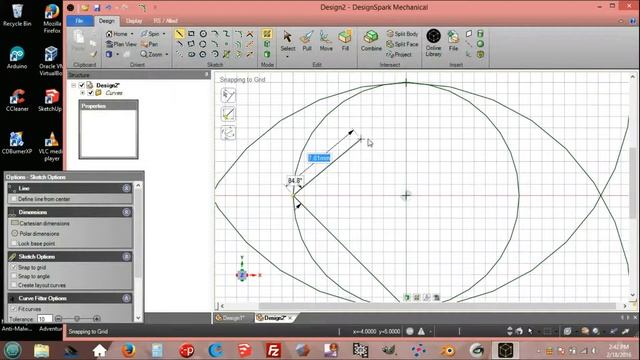Switch to the RS / Allied ribbon tab
Screen dimensions: 640x360
(x=165, y=21)
